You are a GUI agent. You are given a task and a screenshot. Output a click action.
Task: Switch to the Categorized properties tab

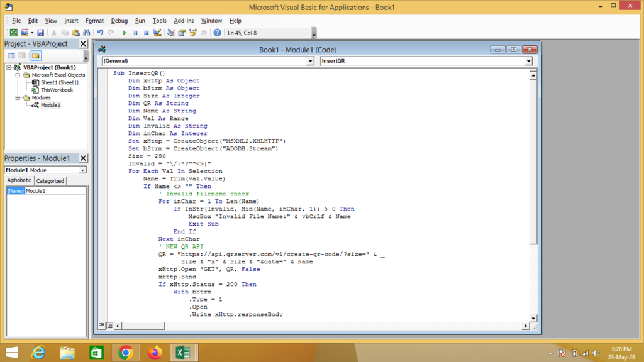[x=50, y=180]
